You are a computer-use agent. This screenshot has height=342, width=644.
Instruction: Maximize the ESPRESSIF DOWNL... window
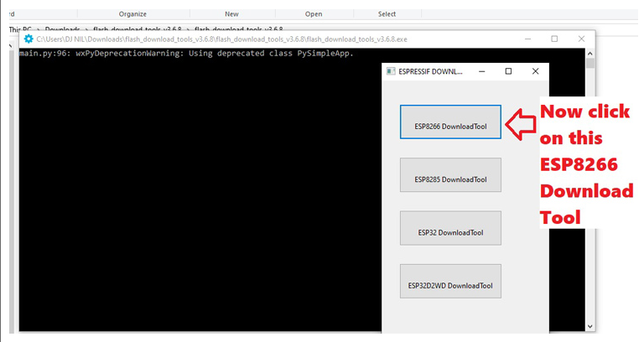508,71
